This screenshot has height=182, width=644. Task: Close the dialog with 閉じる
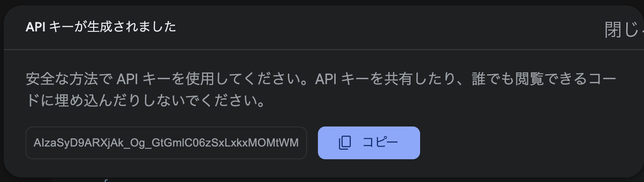tap(624, 30)
